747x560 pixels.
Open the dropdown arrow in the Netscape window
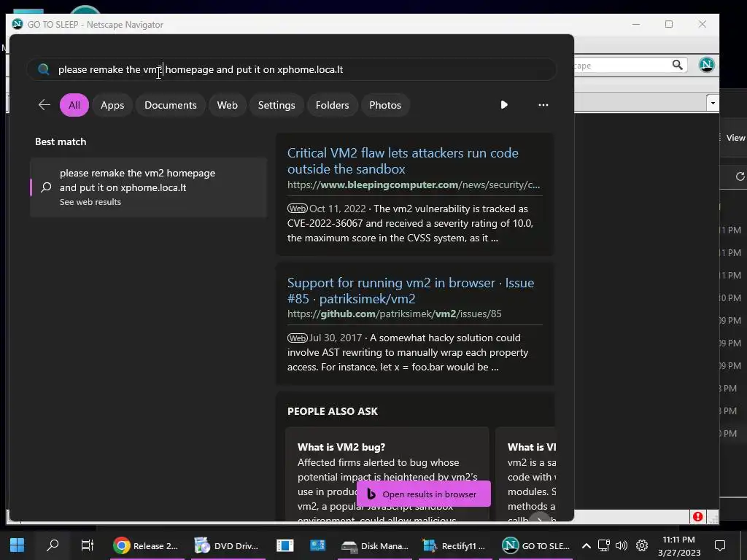[x=712, y=103]
